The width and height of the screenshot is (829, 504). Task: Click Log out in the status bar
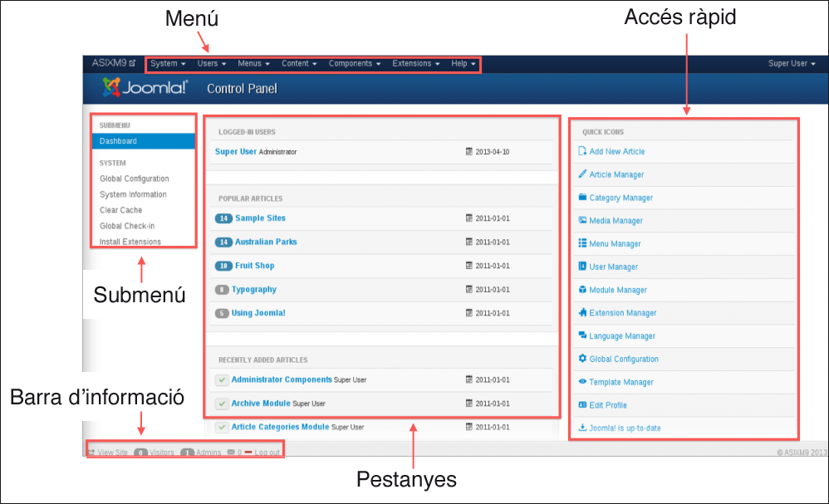(x=267, y=453)
